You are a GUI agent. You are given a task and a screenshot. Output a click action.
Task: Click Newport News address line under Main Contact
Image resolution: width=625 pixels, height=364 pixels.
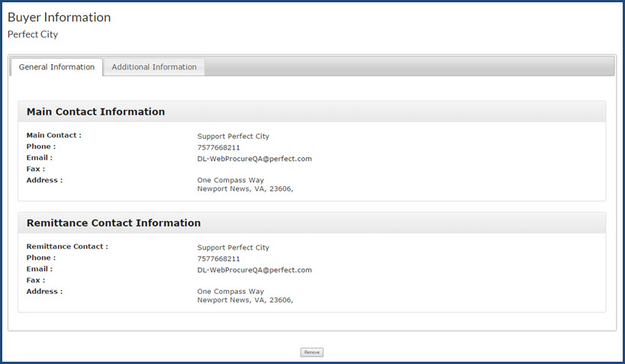point(245,189)
